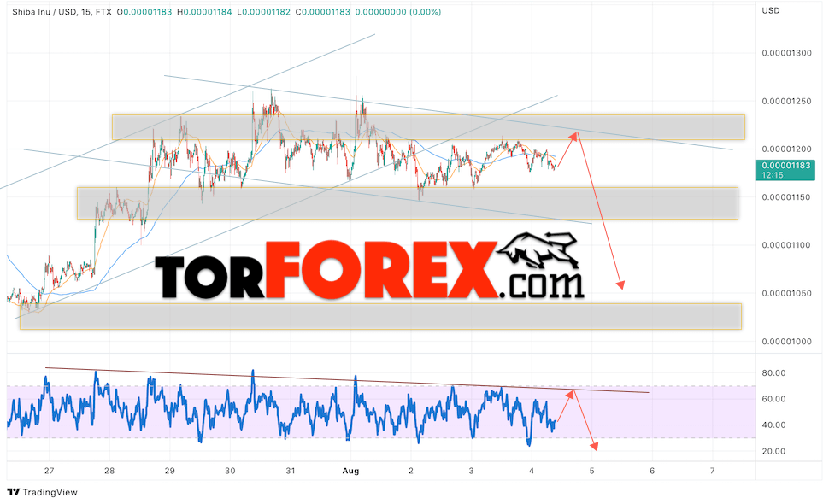Click the middle gray support zone near 0.00001150
829x504 pixels.
pyautogui.click(x=408, y=202)
